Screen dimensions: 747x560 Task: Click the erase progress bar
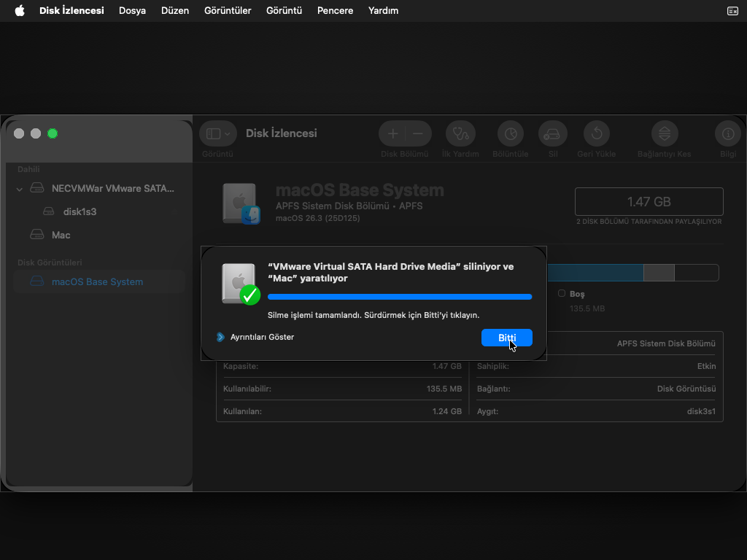(400, 297)
